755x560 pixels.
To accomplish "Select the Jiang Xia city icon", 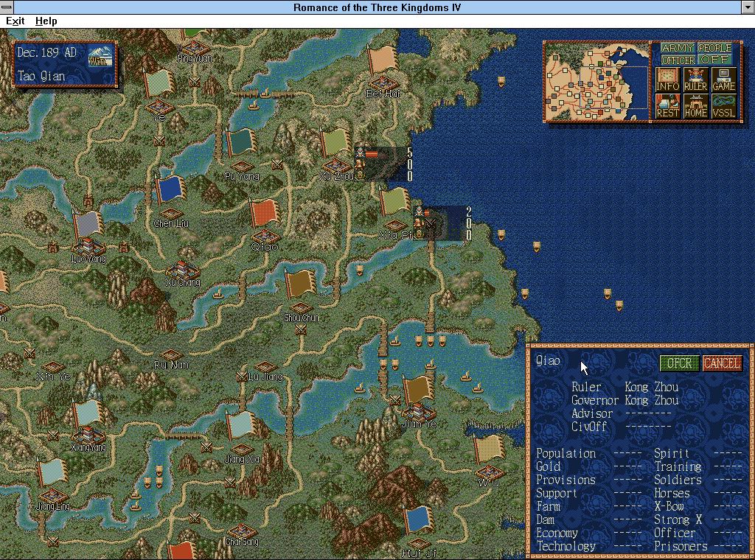I will [x=242, y=449].
